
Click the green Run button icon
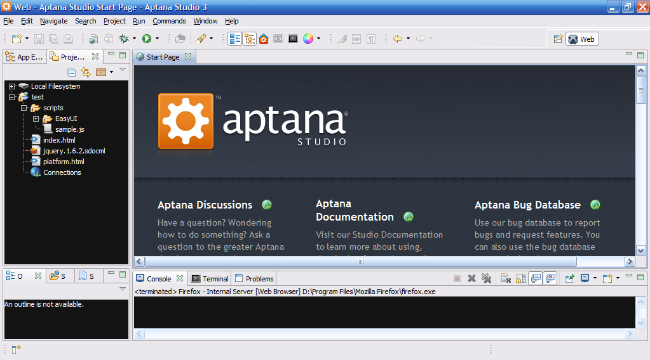pyautogui.click(x=146, y=39)
